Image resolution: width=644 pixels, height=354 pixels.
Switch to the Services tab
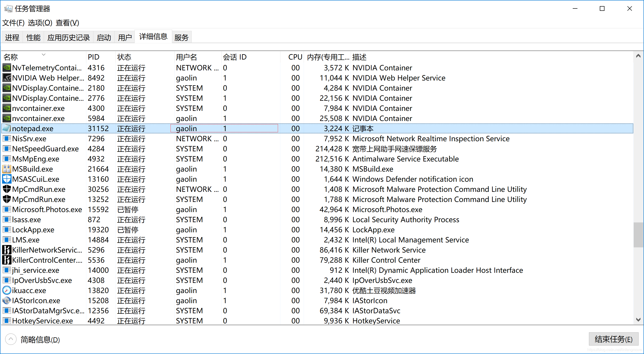181,37
